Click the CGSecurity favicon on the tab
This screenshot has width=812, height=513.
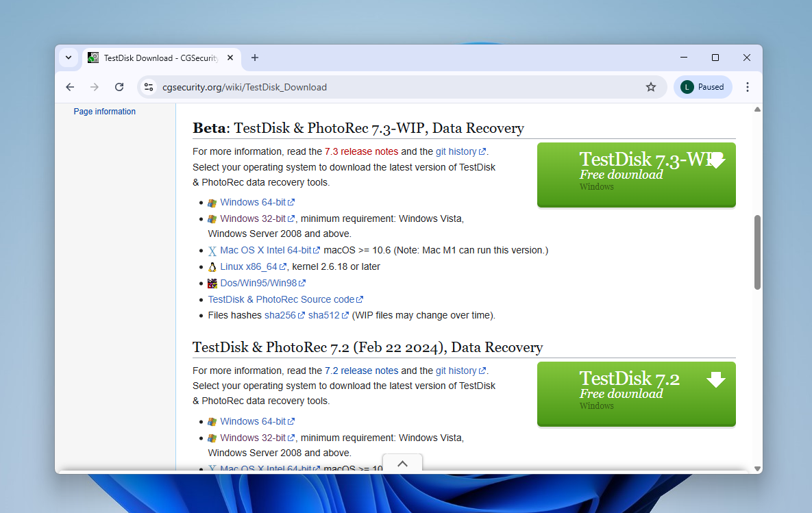point(93,58)
